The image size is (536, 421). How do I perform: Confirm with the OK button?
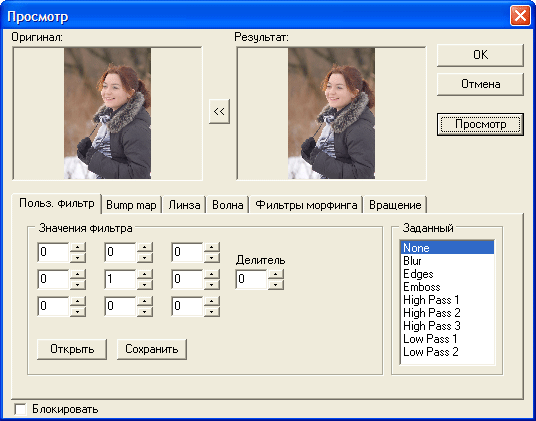tap(480, 55)
